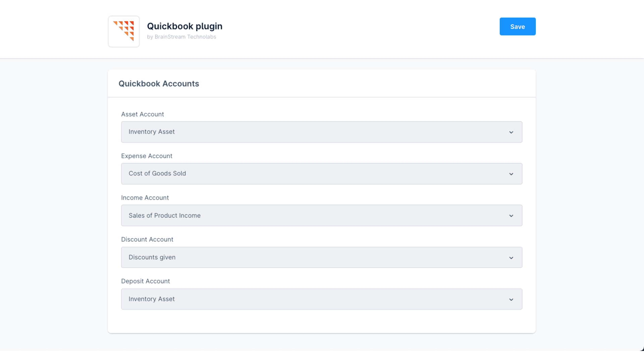Click the 'Asset Account' field label

143,114
